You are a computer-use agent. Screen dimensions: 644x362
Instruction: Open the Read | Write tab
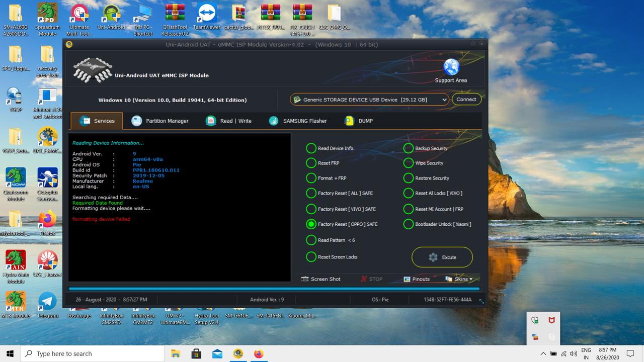pyautogui.click(x=229, y=121)
